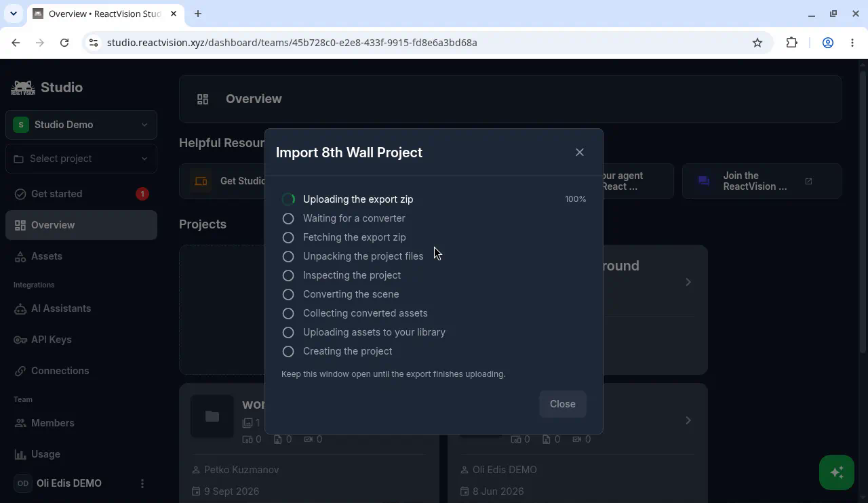Image resolution: width=868 pixels, height=503 pixels.
Task: Open tab search dropdown arrow
Action: pyautogui.click(x=13, y=14)
